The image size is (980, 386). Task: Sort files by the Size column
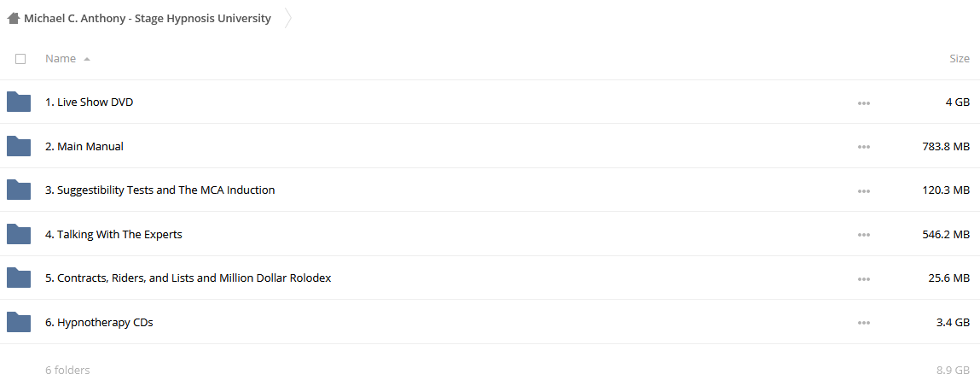960,59
